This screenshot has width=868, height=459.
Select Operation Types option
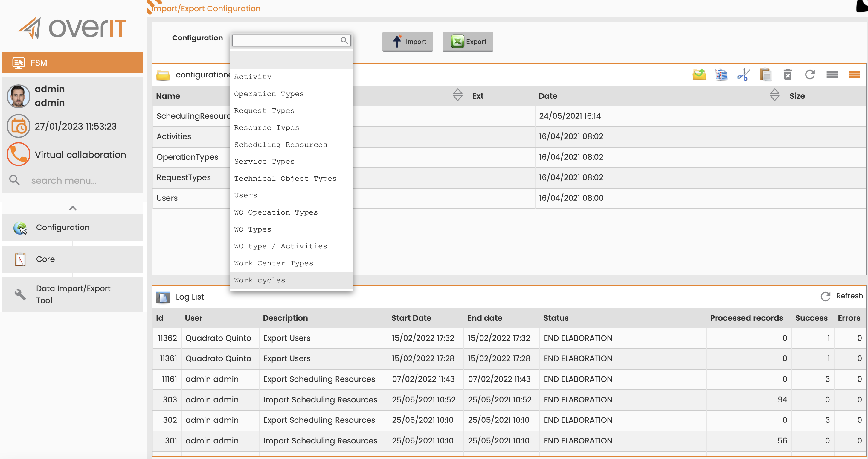pyautogui.click(x=291, y=94)
